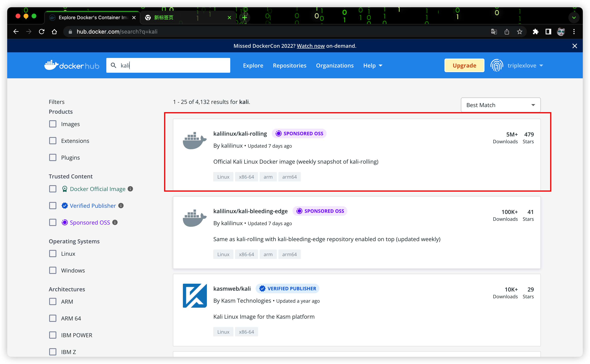
Task: Click the Docker Official Image label
Action: (98, 189)
